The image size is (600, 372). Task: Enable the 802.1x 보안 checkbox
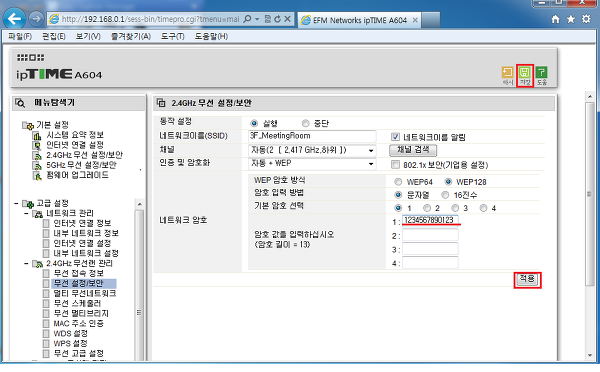coord(395,165)
